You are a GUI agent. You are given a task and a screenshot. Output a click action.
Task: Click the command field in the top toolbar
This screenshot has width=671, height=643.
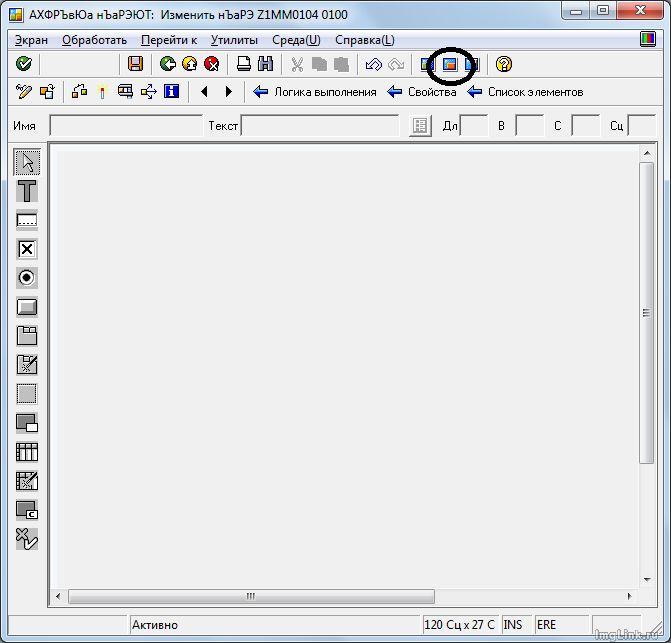[80, 64]
